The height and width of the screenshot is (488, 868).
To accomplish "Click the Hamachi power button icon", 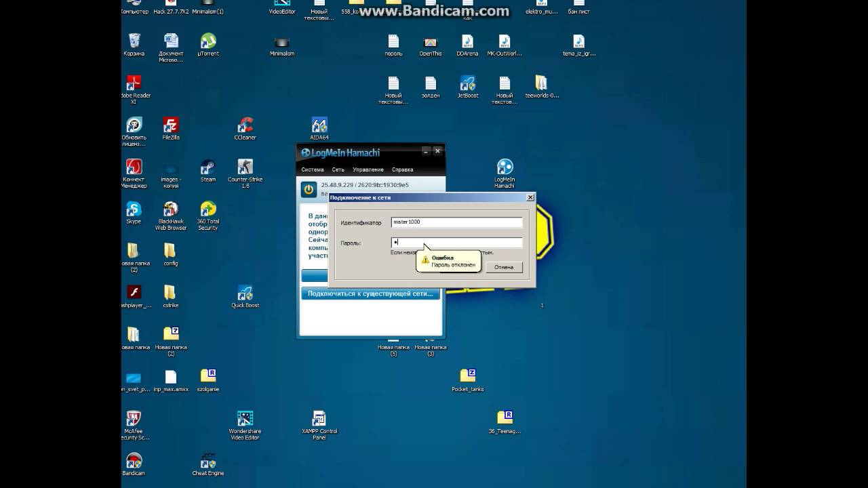I will [x=309, y=190].
